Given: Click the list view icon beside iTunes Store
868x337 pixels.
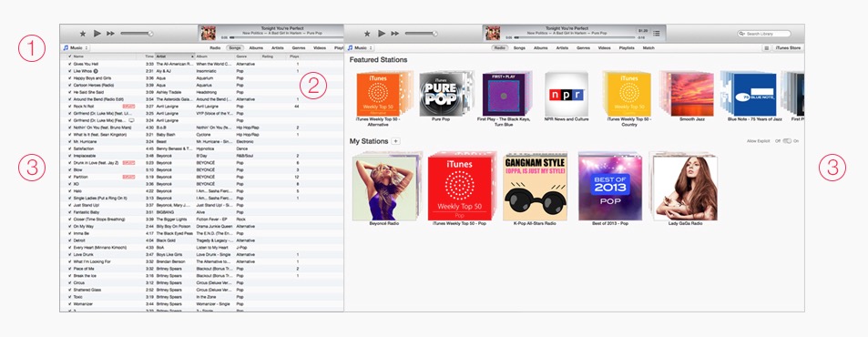Looking at the screenshot, I should click(x=767, y=48).
